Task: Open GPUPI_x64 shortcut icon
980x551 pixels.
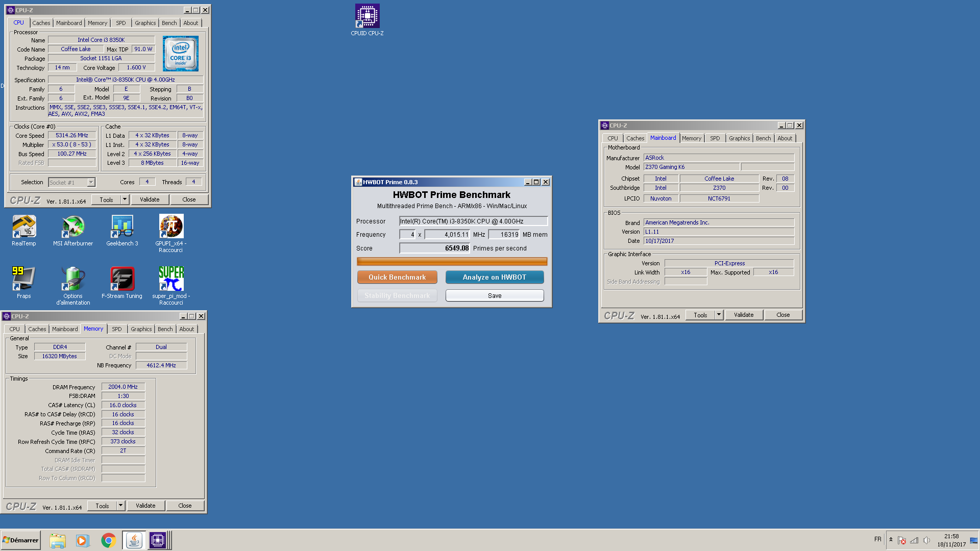Action: pos(171,234)
